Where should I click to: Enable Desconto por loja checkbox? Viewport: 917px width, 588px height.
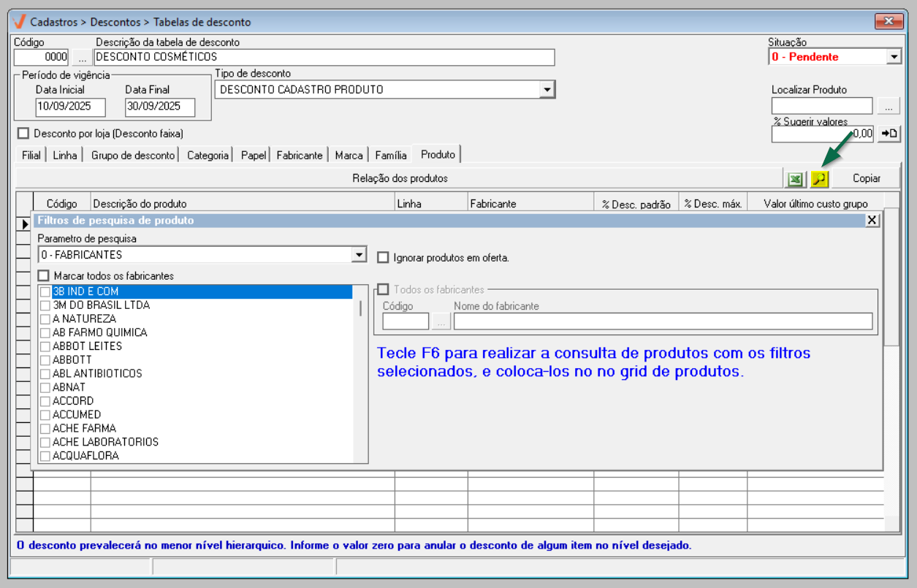tap(23, 134)
